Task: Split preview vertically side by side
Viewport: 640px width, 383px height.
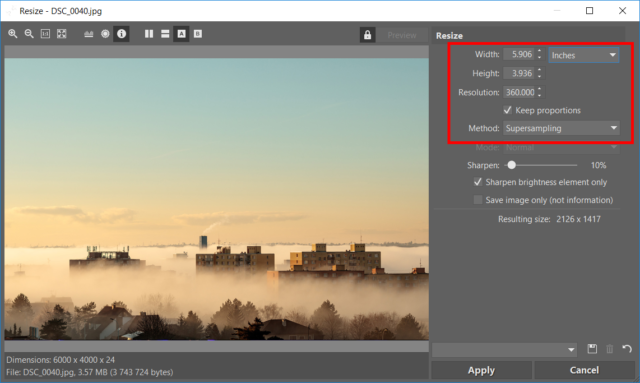Action: [x=149, y=34]
